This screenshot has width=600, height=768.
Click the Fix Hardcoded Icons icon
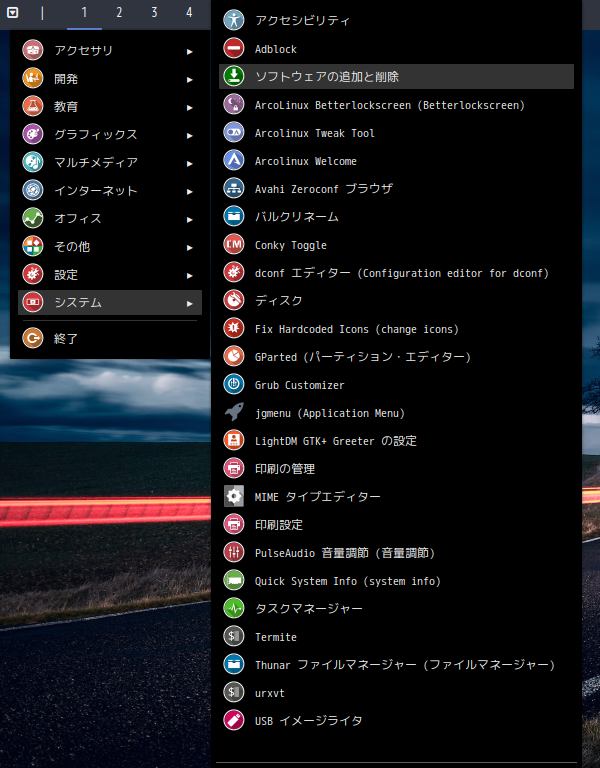click(x=234, y=328)
